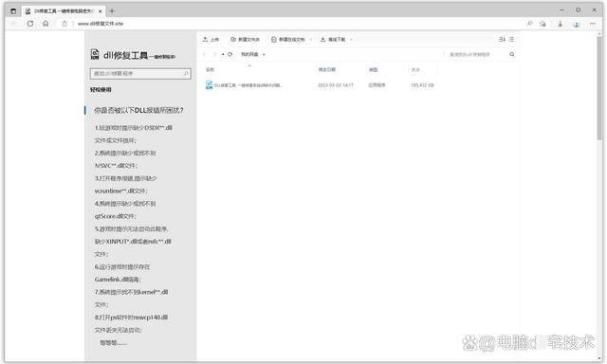
Task: Click the 上传 upload button
Action: [x=211, y=40]
